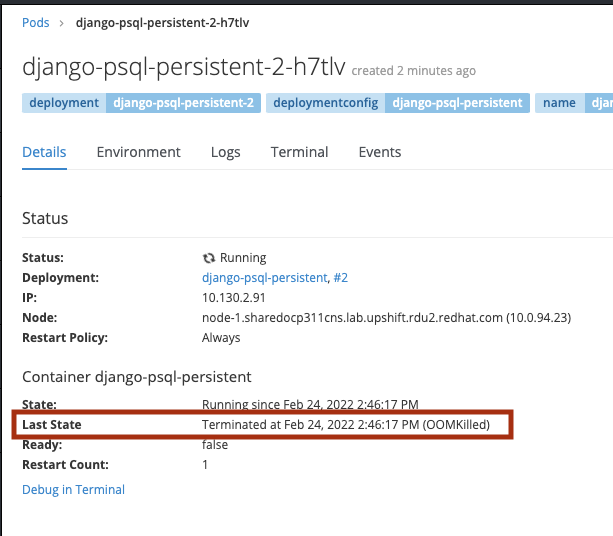Click the breadcrumb chevron after Pods
The height and width of the screenshot is (536, 613).
tap(62, 22)
